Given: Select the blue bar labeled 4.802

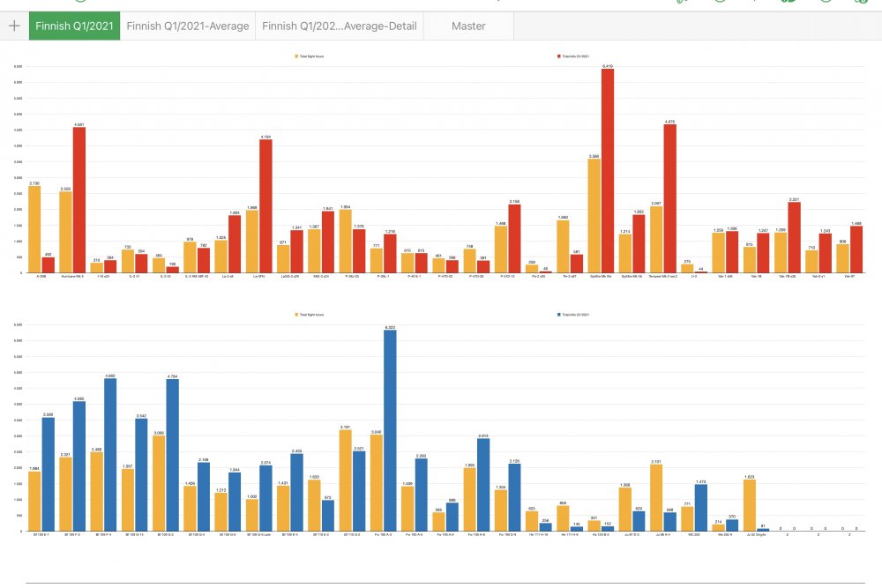Looking at the screenshot, I should pos(110,455).
